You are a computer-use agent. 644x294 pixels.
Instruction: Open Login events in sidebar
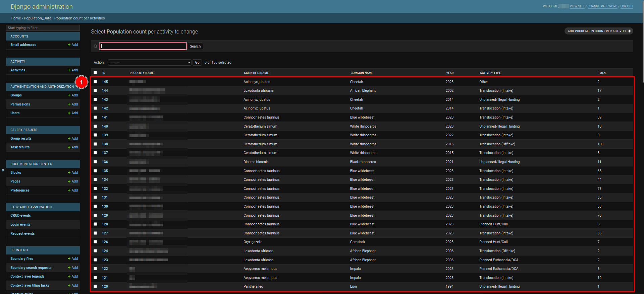[20, 225]
